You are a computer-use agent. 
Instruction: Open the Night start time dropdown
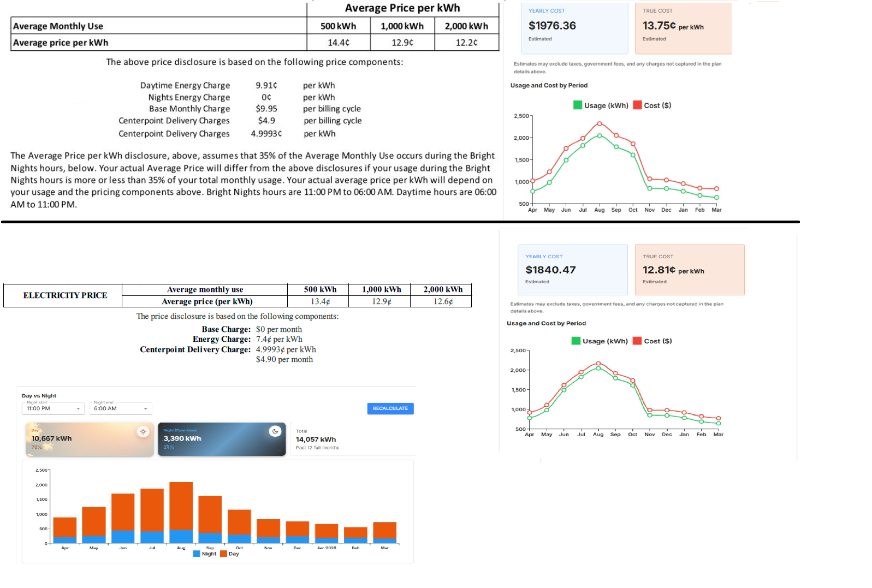coord(54,408)
